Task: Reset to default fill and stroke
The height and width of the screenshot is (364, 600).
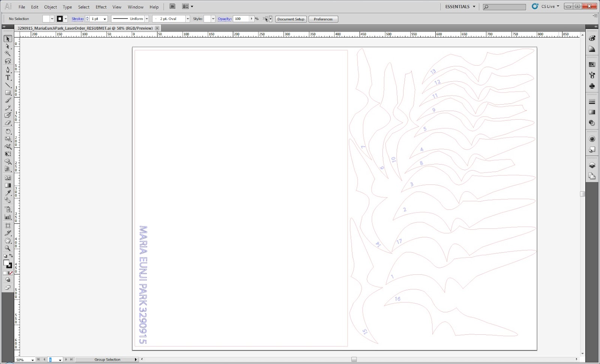Action: [5, 256]
